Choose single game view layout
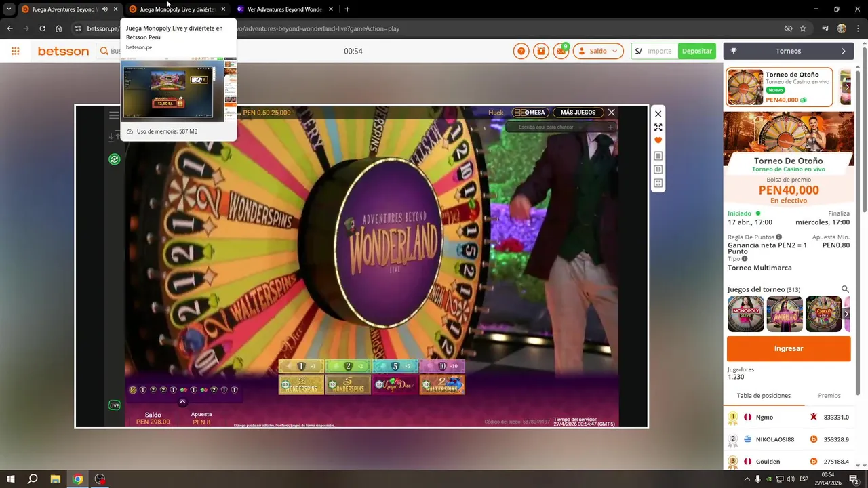This screenshot has height=488, width=868. point(658,156)
